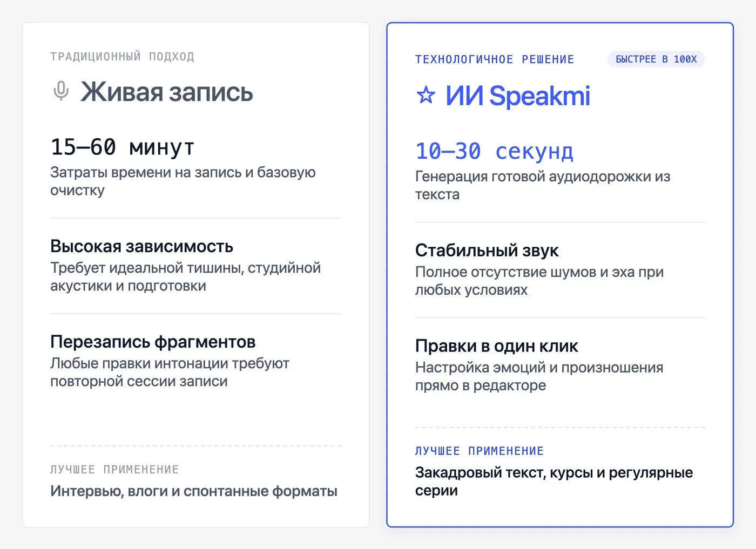Image resolution: width=756 pixels, height=549 pixels.
Task: Click the ТЕХНОЛОГИЧНОЕ РЕШЕНИЕ label
Action: 495,59
